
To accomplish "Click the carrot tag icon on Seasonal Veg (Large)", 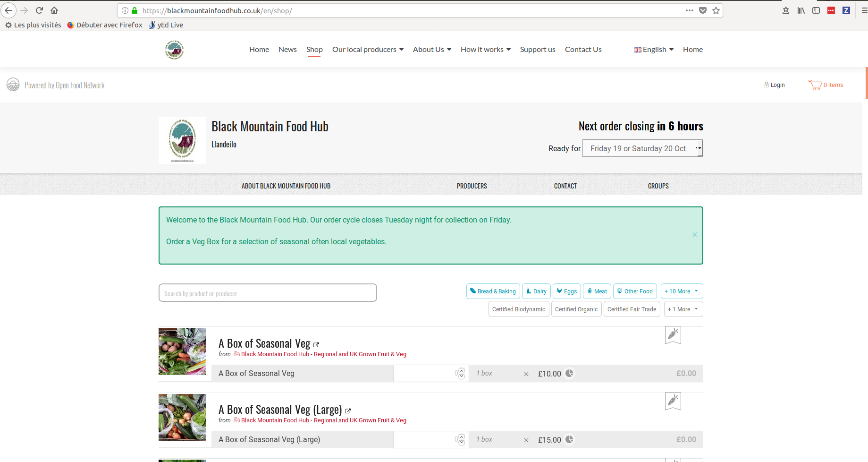I will [673, 401].
